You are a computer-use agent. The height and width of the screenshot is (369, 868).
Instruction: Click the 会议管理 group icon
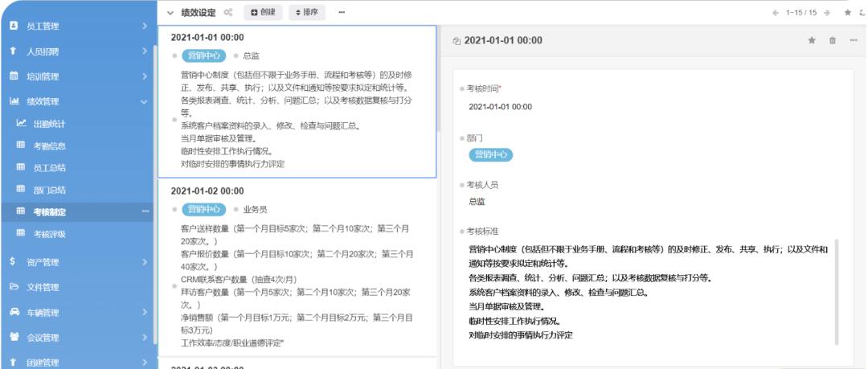coord(14,337)
